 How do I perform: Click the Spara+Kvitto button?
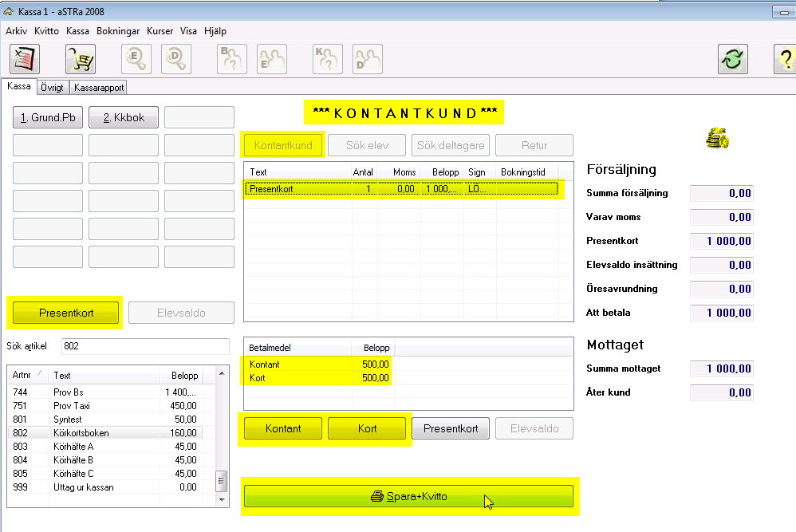pos(408,496)
